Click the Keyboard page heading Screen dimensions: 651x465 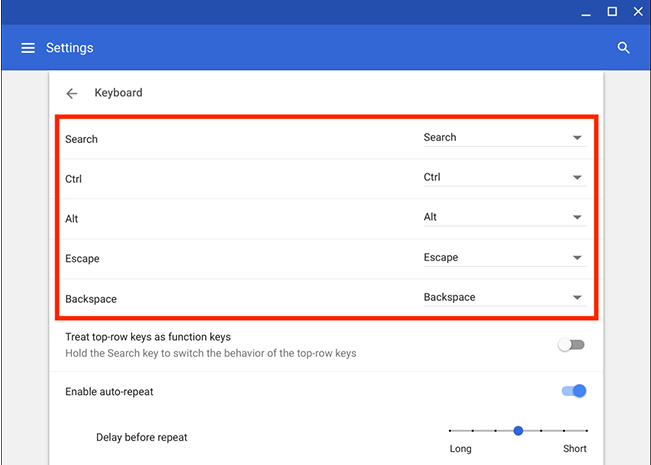[x=118, y=93]
